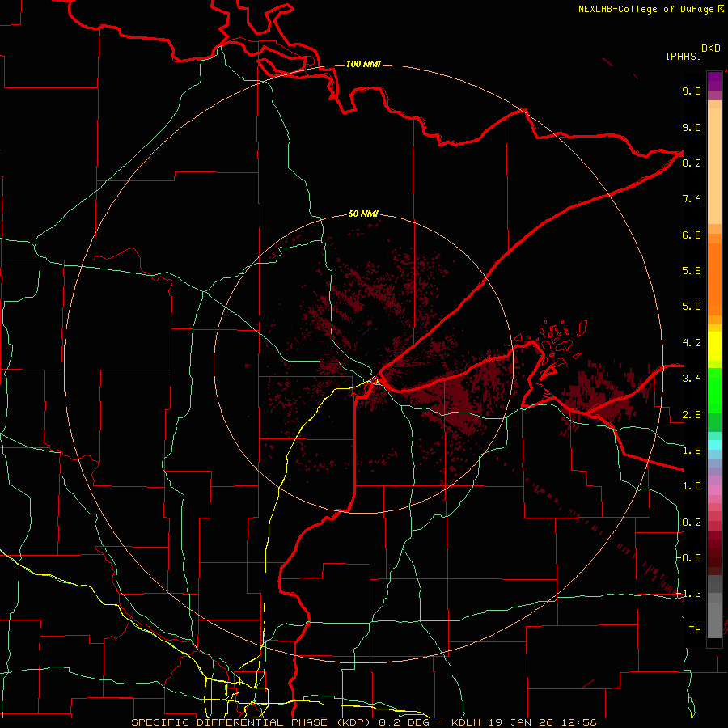
Task: Click the Specific Differential Phase (KDP) caption
Action: pos(253,722)
